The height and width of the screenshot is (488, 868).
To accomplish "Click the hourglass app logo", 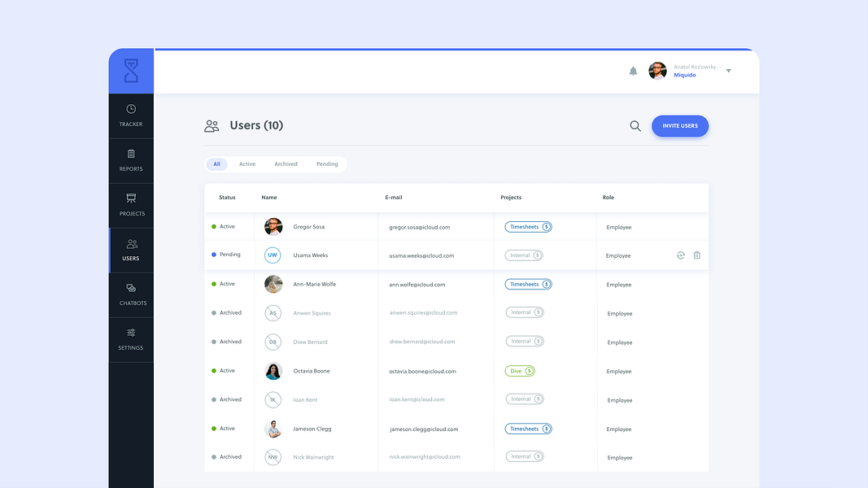I will (x=130, y=71).
